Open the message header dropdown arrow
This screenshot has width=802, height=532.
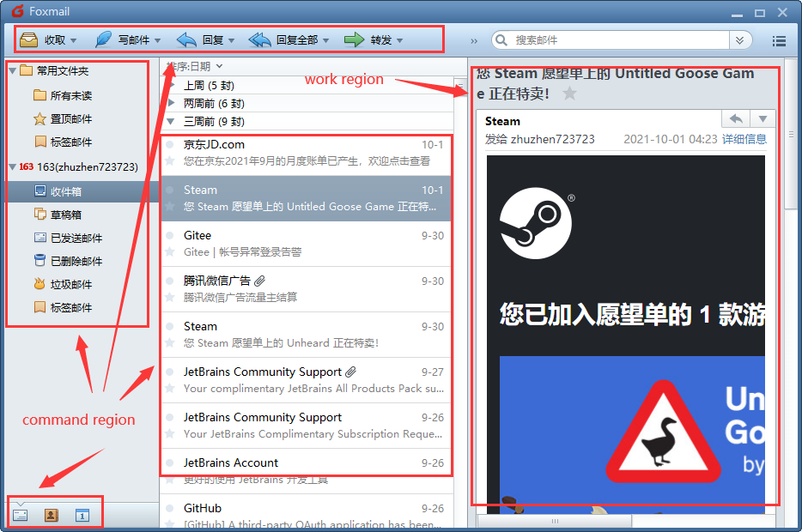pyautogui.click(x=763, y=118)
